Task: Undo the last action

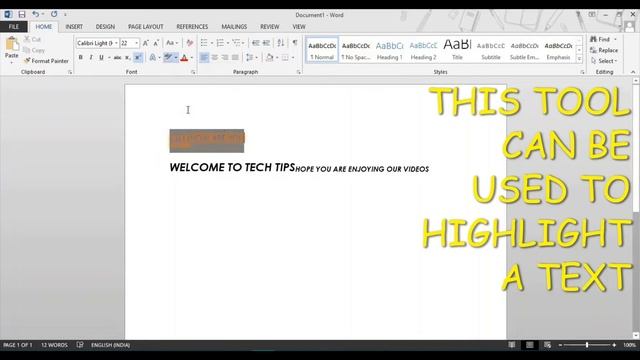Action: tap(36, 14)
